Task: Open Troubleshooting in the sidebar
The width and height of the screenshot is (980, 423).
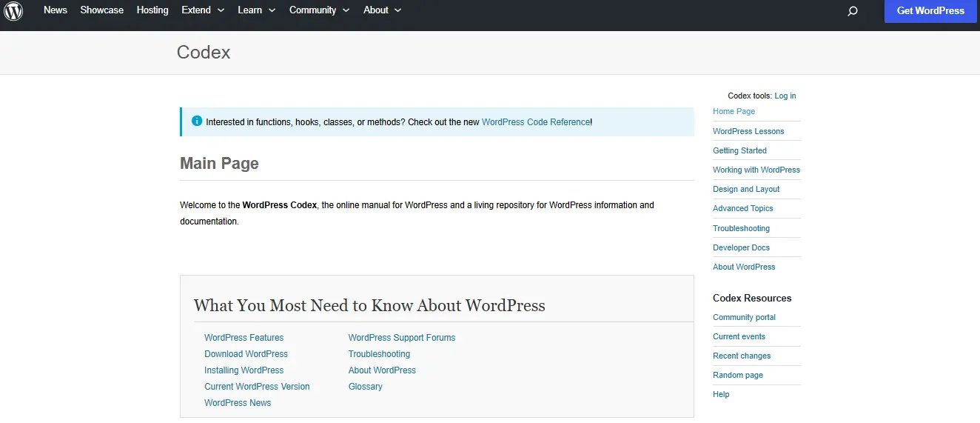Action: [x=741, y=228]
